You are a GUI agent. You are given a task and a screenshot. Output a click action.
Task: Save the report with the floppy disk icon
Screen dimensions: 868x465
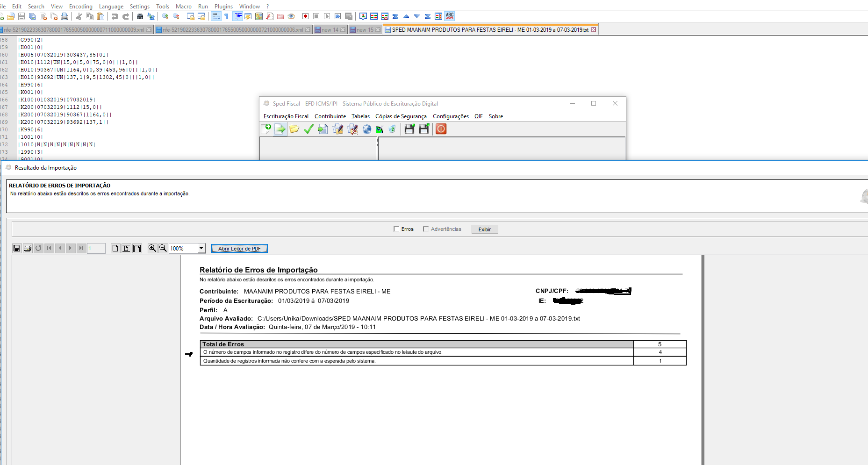point(17,248)
